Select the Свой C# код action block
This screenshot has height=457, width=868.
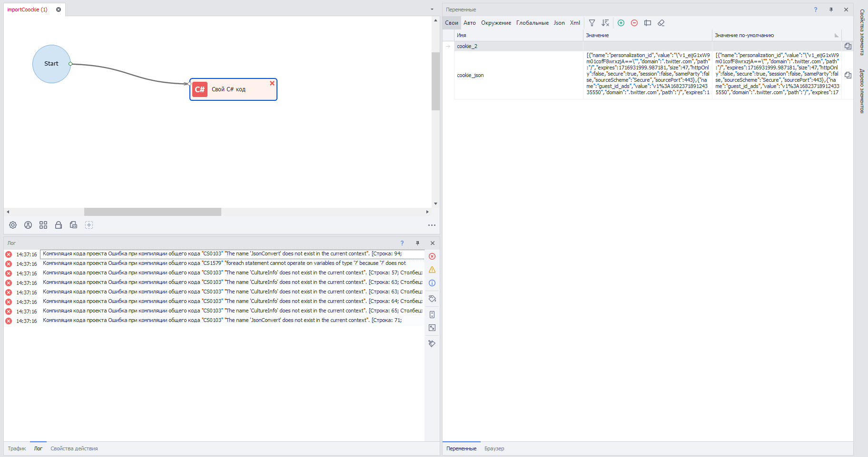233,89
